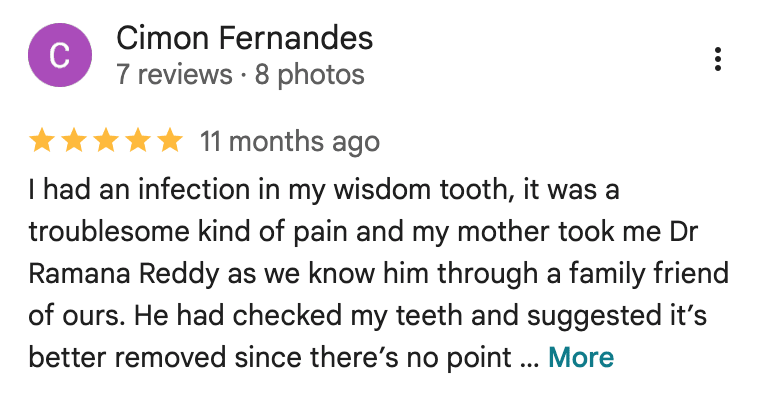Expand the full review with More
The image size is (766, 406).
581,357
